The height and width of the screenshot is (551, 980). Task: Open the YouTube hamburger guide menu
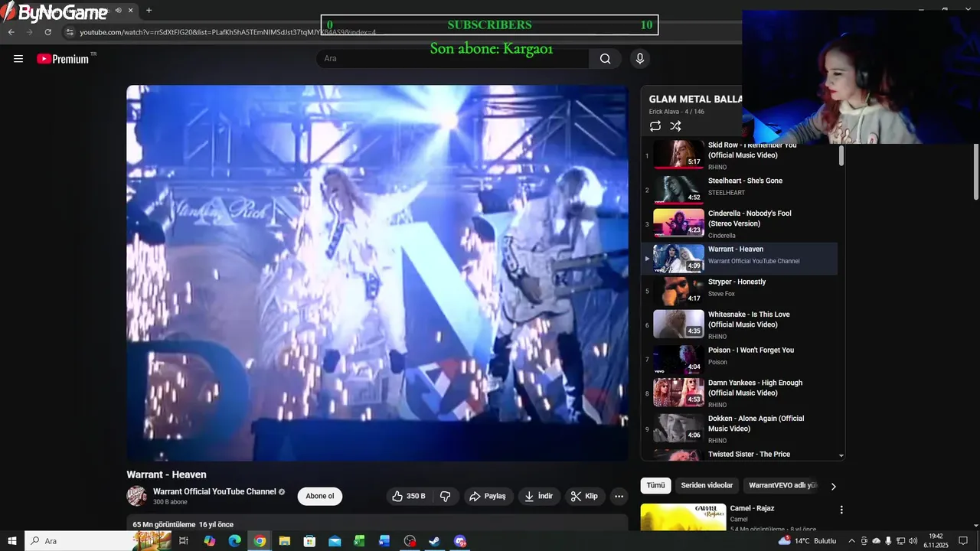(x=18, y=59)
